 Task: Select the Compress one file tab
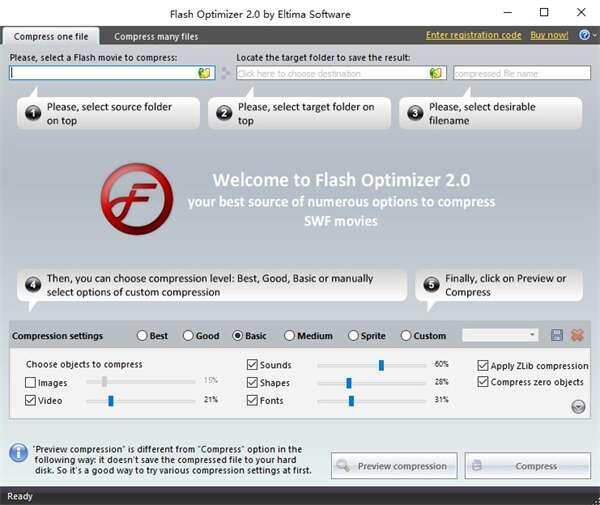click(50, 37)
